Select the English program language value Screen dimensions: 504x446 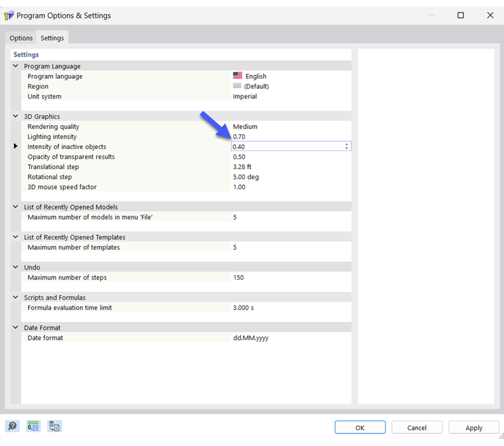pos(256,76)
